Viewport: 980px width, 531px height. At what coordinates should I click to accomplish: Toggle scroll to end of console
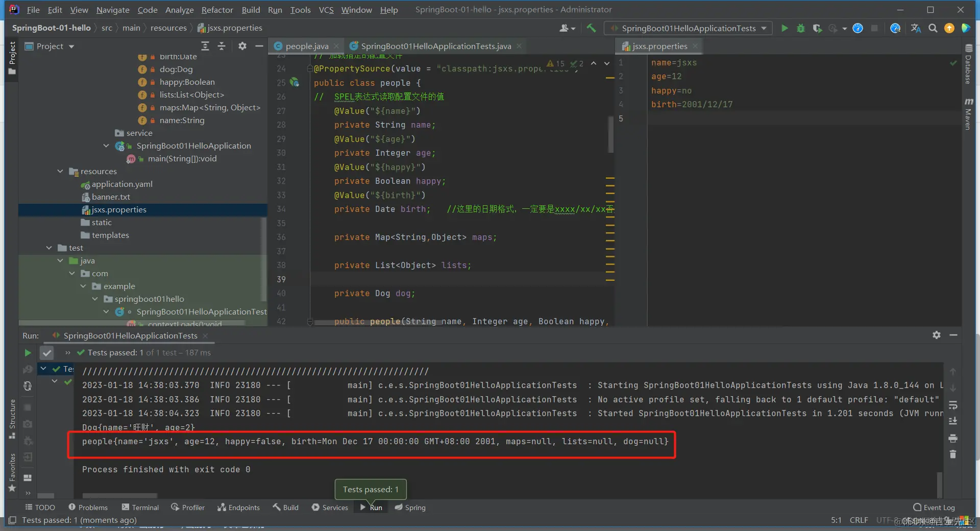tap(953, 421)
